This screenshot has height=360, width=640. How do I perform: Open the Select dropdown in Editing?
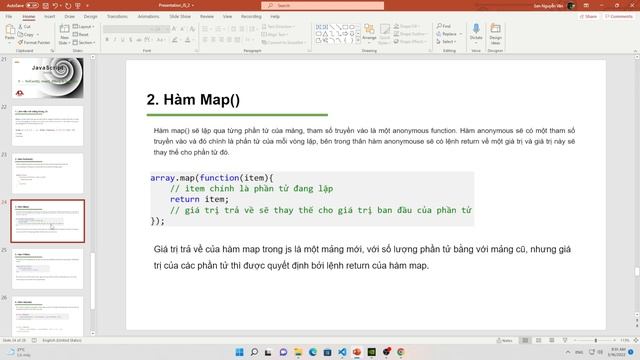(x=446, y=42)
